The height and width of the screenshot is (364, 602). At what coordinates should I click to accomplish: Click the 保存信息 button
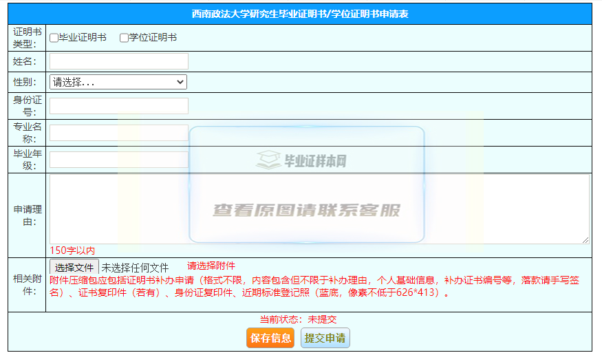point(270,338)
